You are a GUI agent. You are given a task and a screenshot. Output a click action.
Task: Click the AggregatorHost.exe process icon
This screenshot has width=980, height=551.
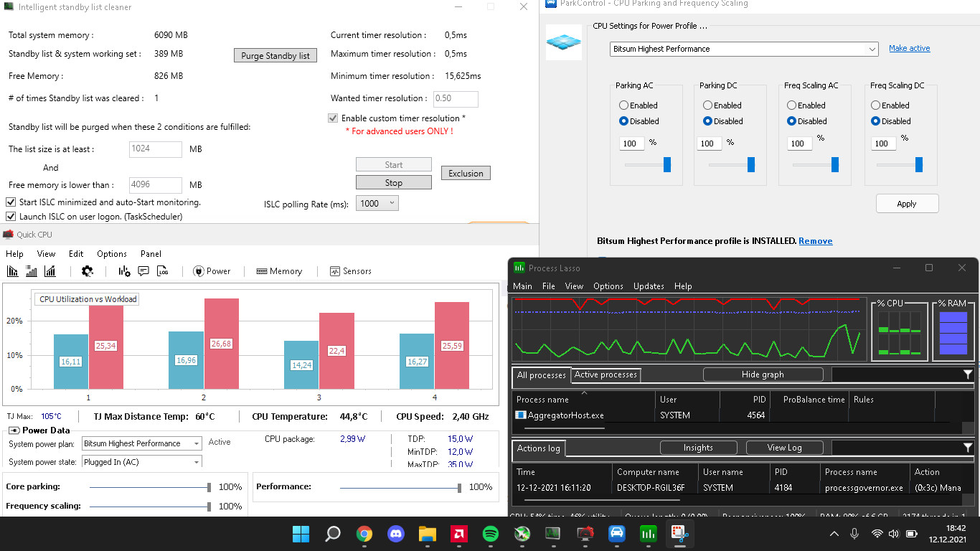(521, 415)
